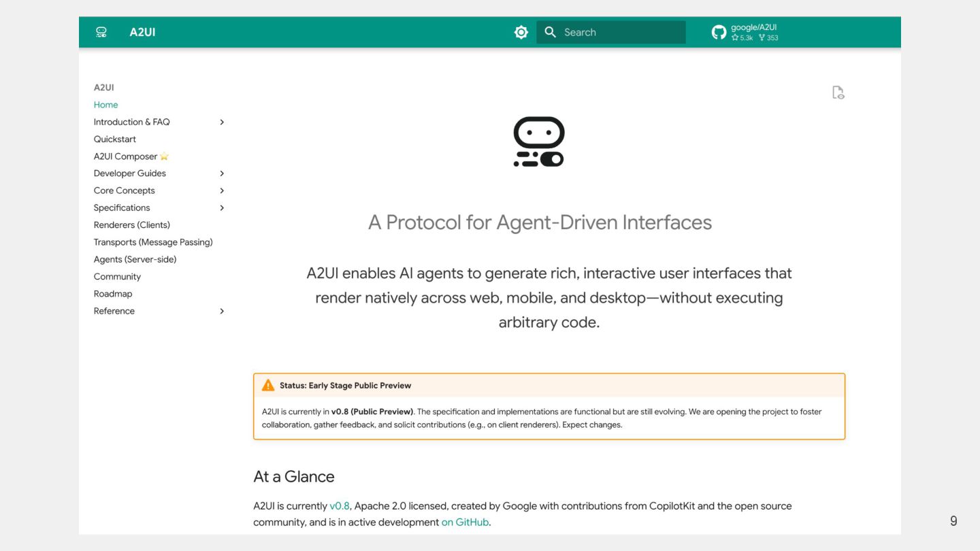Click the orange warning status icon
The height and width of the screenshot is (551, 980).
pyautogui.click(x=268, y=385)
